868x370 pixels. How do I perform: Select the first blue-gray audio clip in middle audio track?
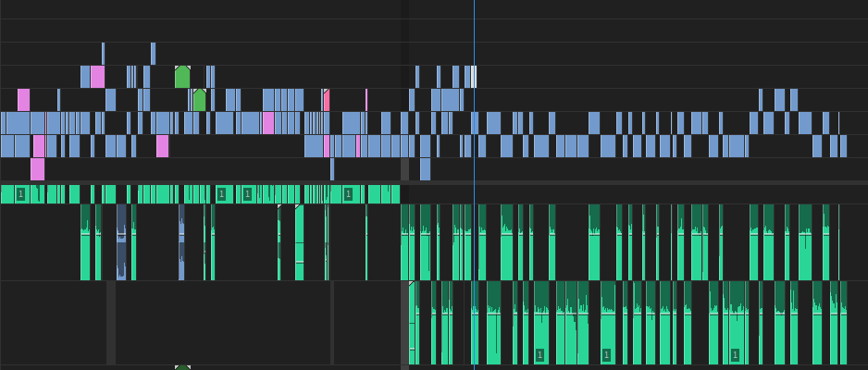point(121,242)
